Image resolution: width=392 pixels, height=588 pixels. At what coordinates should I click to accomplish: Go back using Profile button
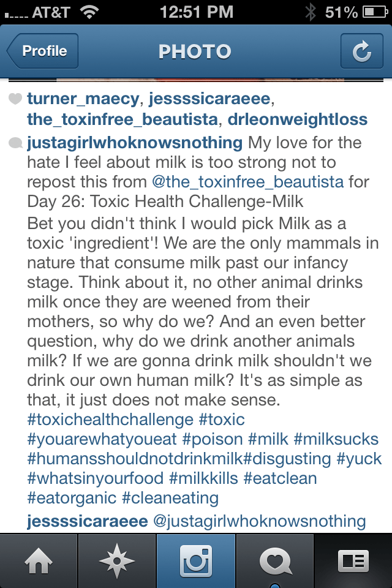[43, 51]
